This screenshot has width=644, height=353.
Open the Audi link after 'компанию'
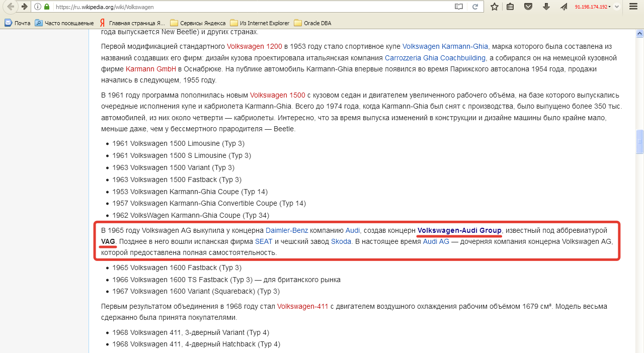(353, 230)
